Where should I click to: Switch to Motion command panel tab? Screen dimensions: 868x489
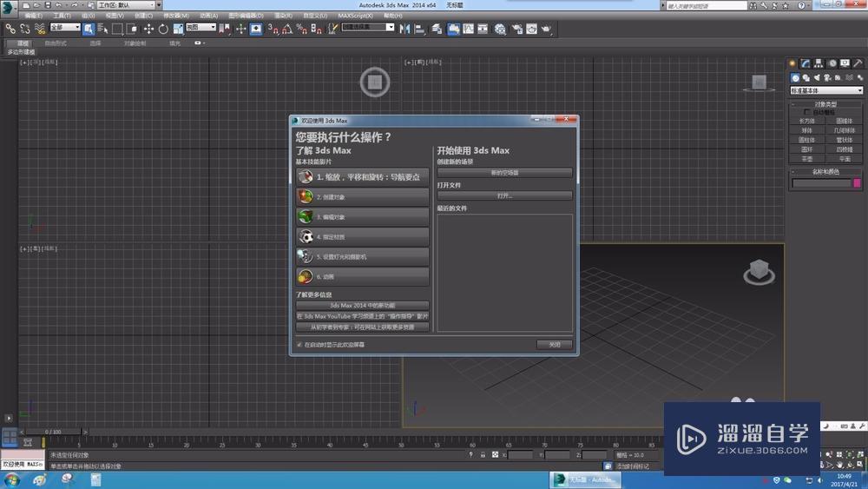pyautogui.click(x=832, y=63)
